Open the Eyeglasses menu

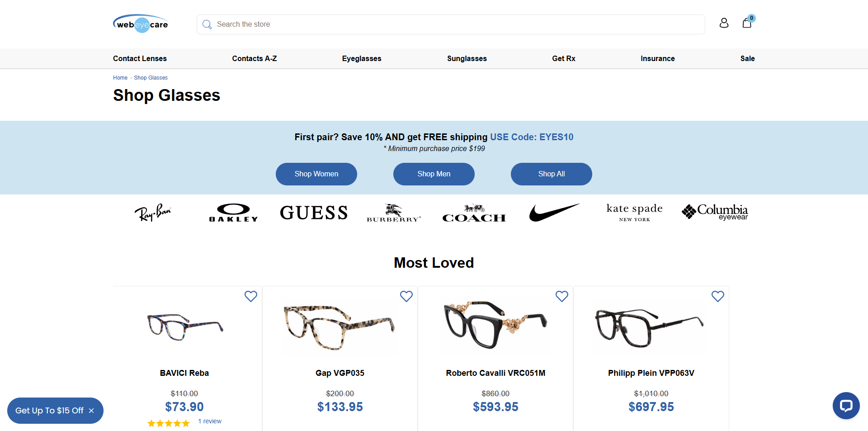pyautogui.click(x=361, y=58)
